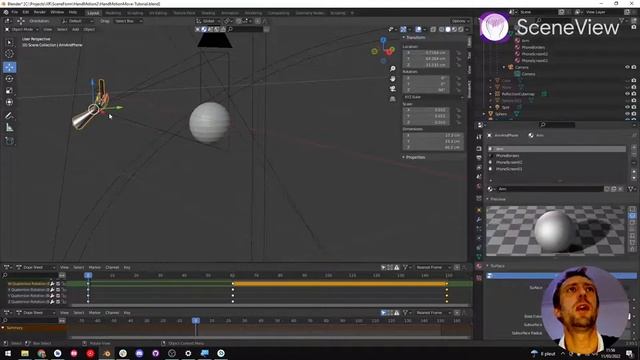Screen dimensions: 640x360
Task: Open the Help menu
Action: click(x=73, y=12)
